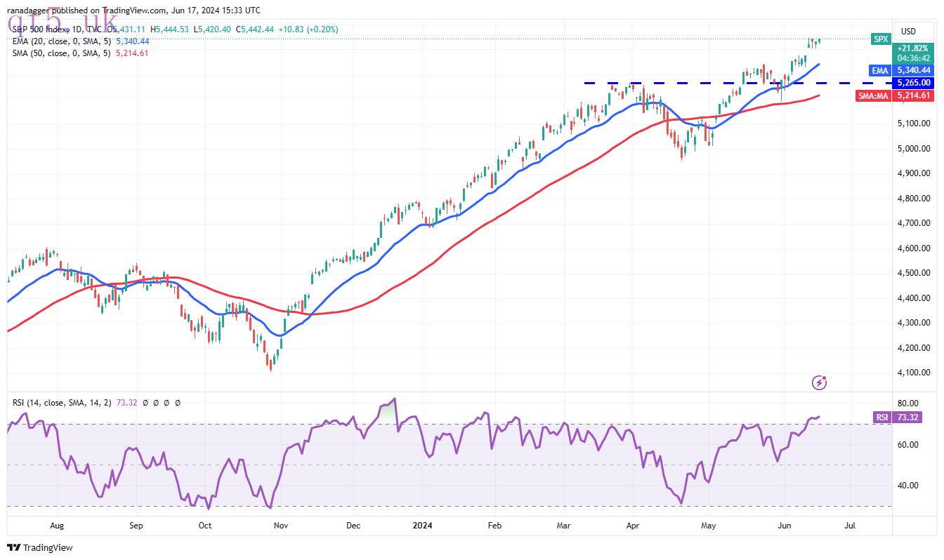This screenshot has height=560, width=944.
Task: Select the SPX price tag label
Action: pos(881,39)
